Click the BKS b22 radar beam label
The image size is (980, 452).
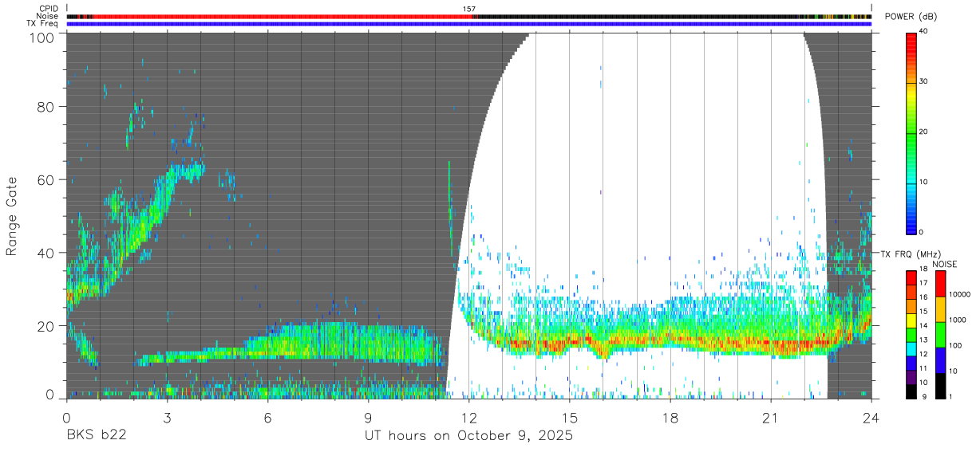click(x=96, y=436)
